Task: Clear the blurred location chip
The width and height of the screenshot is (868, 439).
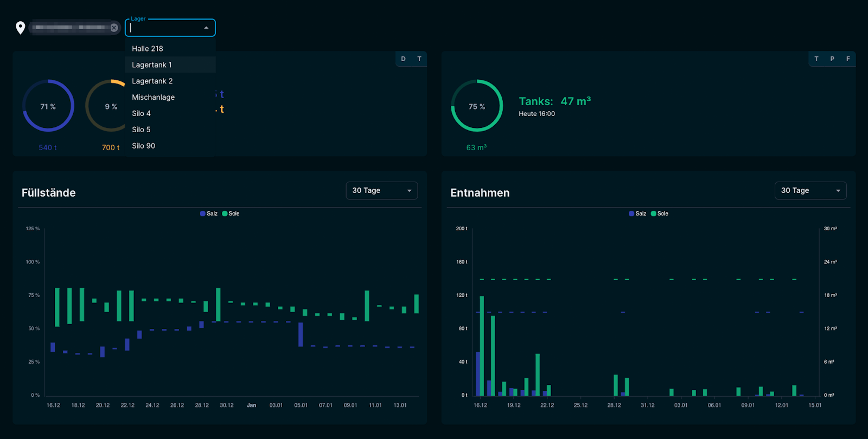Action: coord(114,28)
